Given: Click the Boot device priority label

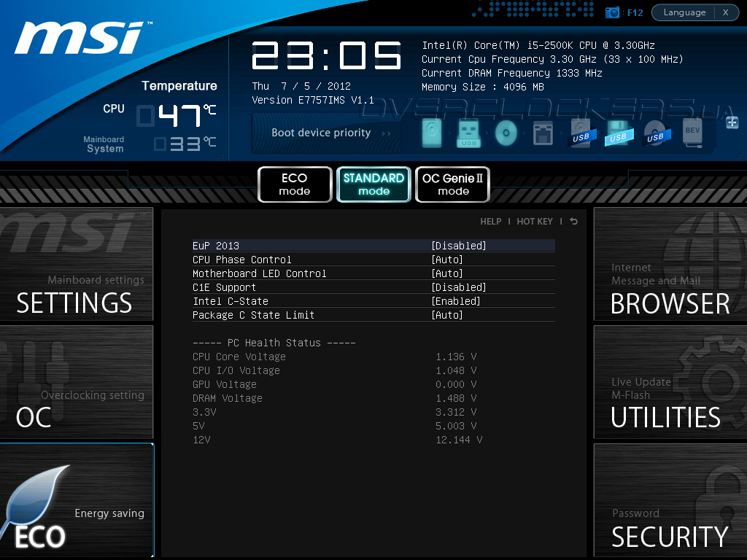Looking at the screenshot, I should coord(321,133).
